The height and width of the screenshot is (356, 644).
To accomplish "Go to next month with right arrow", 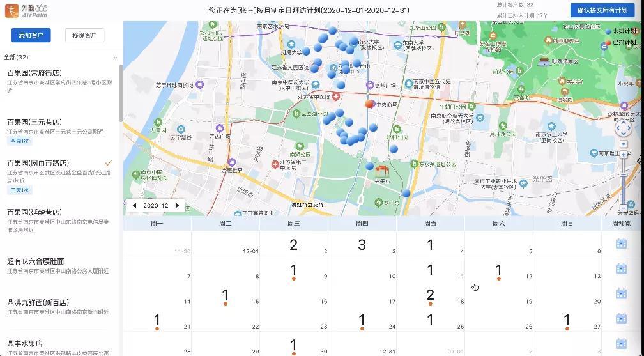I will [178, 206].
